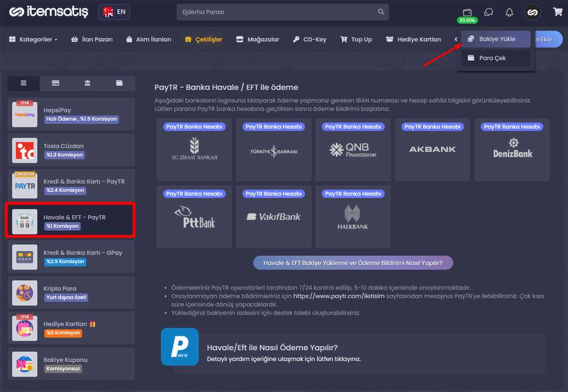Open the Top Up page
Screen dimensions: 568x392
pos(356,39)
